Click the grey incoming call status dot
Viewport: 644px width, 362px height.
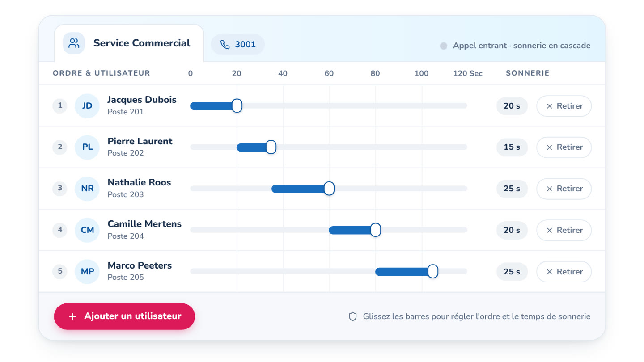(x=444, y=46)
